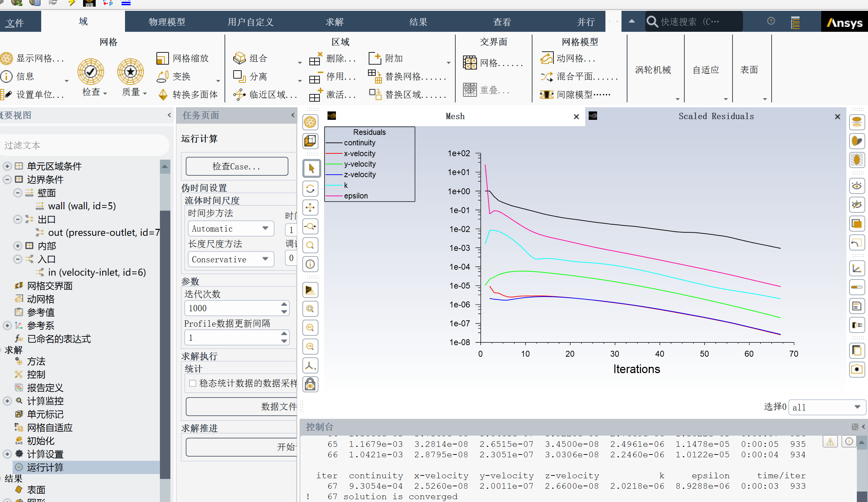Select 'wall (wall, id=5)' tree item
The image size is (868, 502).
82,206
